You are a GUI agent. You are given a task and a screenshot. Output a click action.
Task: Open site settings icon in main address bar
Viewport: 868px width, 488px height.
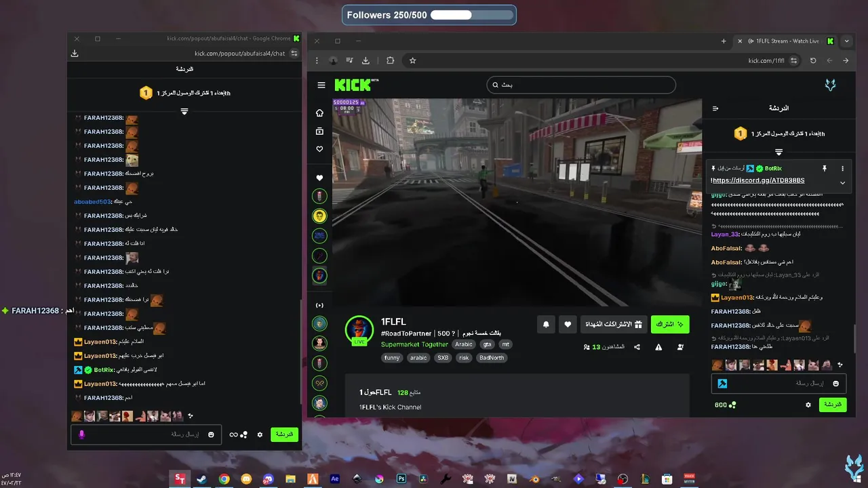click(795, 60)
